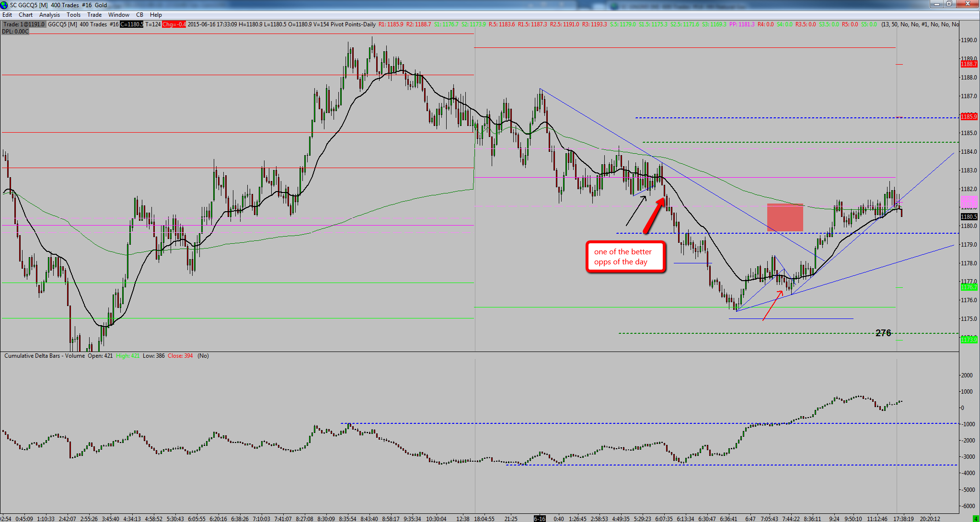Click the black 1180.5 last price marker
The width and height of the screenshot is (980, 522).
click(968, 217)
